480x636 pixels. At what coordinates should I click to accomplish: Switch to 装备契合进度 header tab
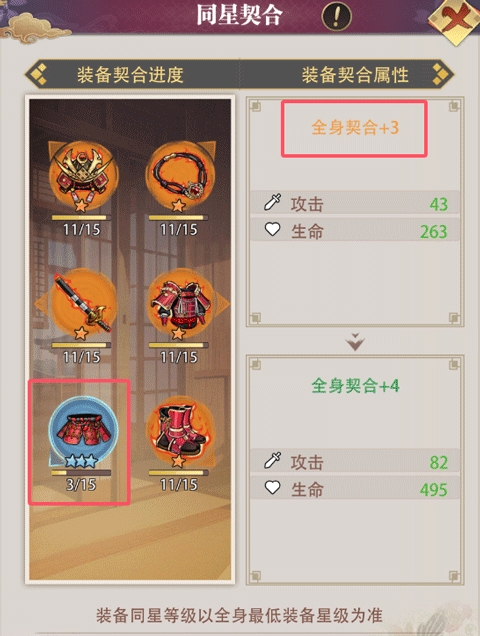[130, 75]
